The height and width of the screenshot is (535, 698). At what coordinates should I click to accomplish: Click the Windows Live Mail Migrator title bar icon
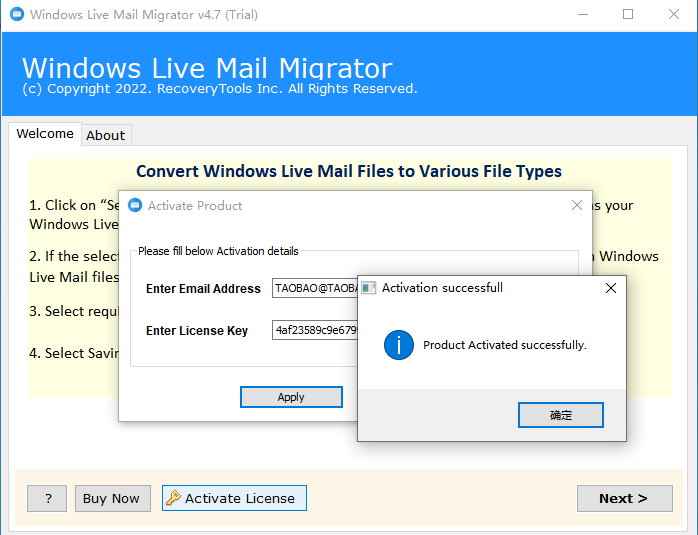tap(16, 14)
